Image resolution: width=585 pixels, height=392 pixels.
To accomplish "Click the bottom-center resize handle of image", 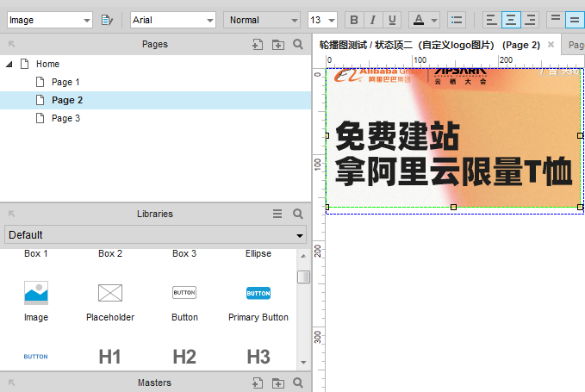I will 453,207.
